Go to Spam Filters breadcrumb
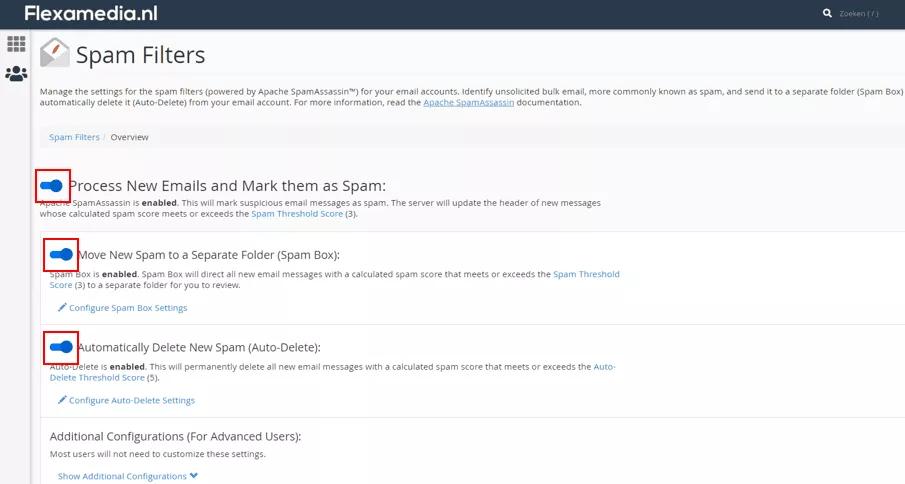905x484 pixels. click(74, 137)
